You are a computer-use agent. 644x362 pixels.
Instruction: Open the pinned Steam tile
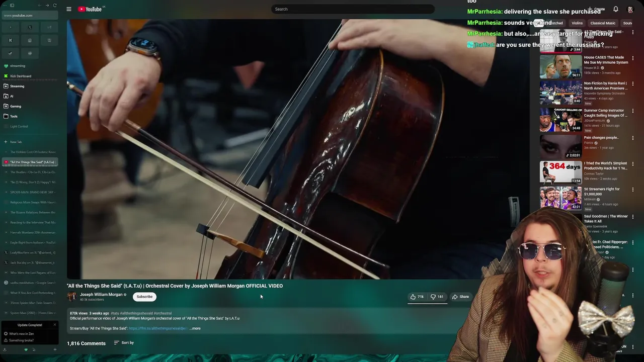tap(11, 53)
